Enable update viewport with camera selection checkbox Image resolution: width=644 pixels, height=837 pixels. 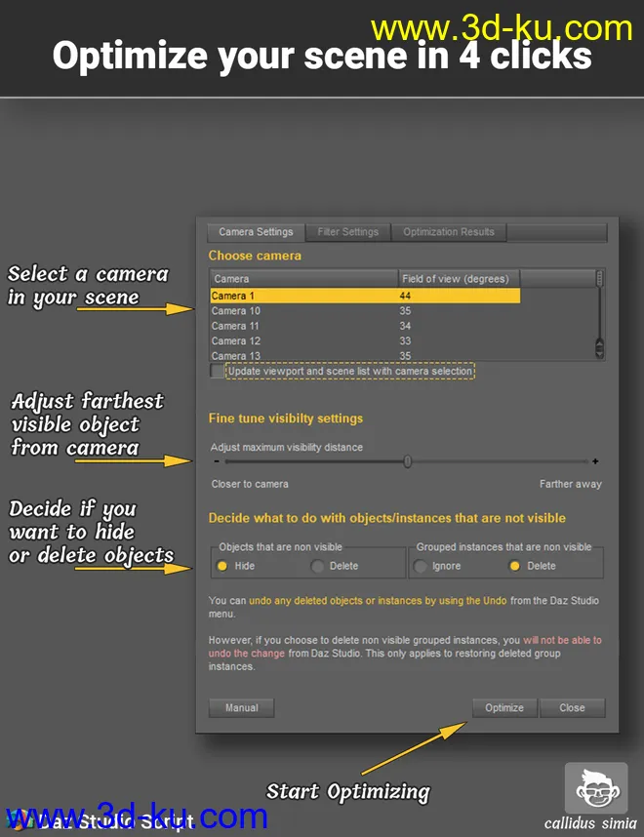coord(217,372)
